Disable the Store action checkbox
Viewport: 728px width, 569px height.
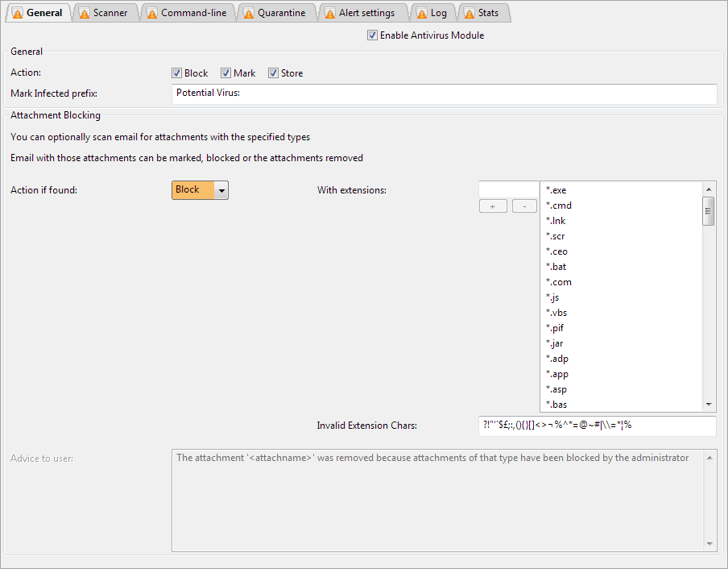pos(274,73)
